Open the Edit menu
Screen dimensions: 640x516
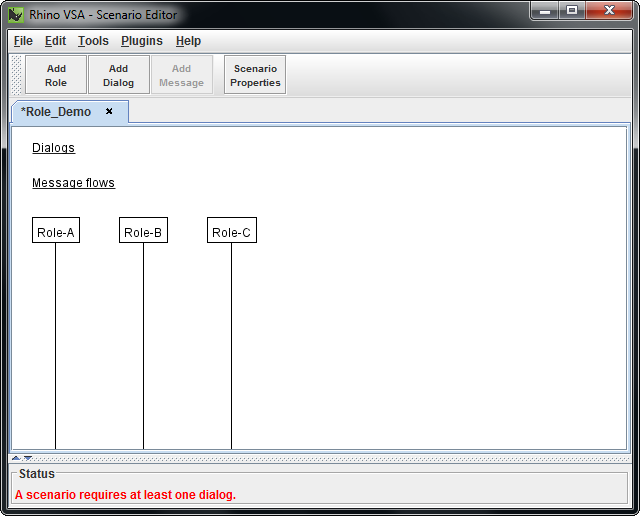pos(55,41)
